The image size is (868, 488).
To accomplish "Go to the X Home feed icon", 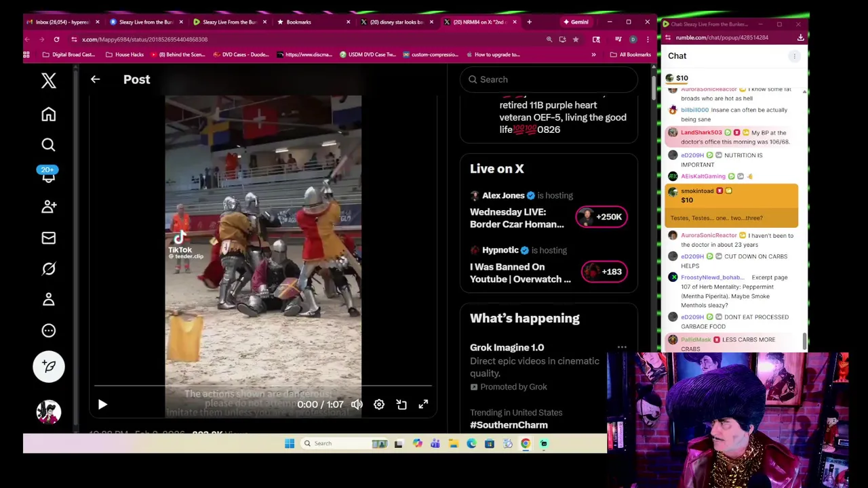I will 48,115.
